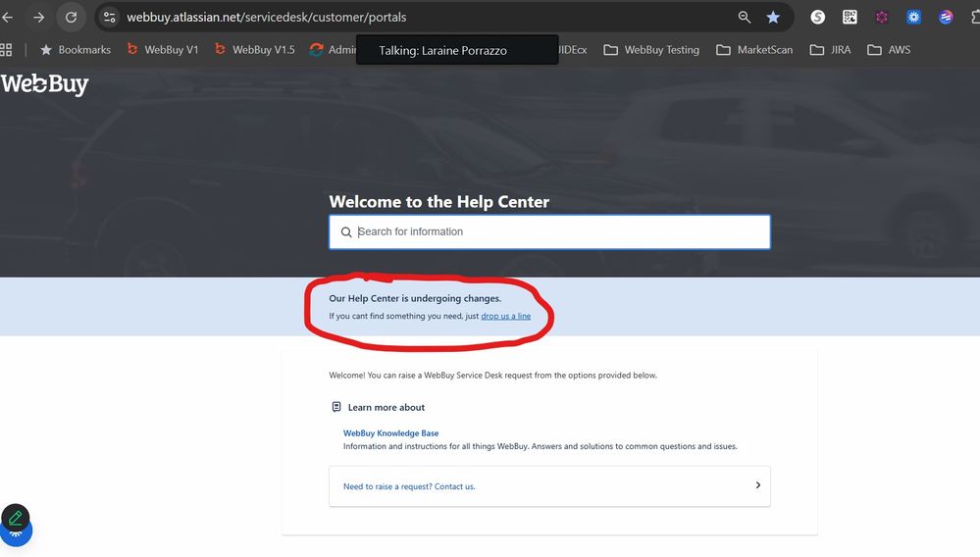The image size is (980, 557).
Task: Follow the 'drop us a line' link
Action: (x=505, y=316)
